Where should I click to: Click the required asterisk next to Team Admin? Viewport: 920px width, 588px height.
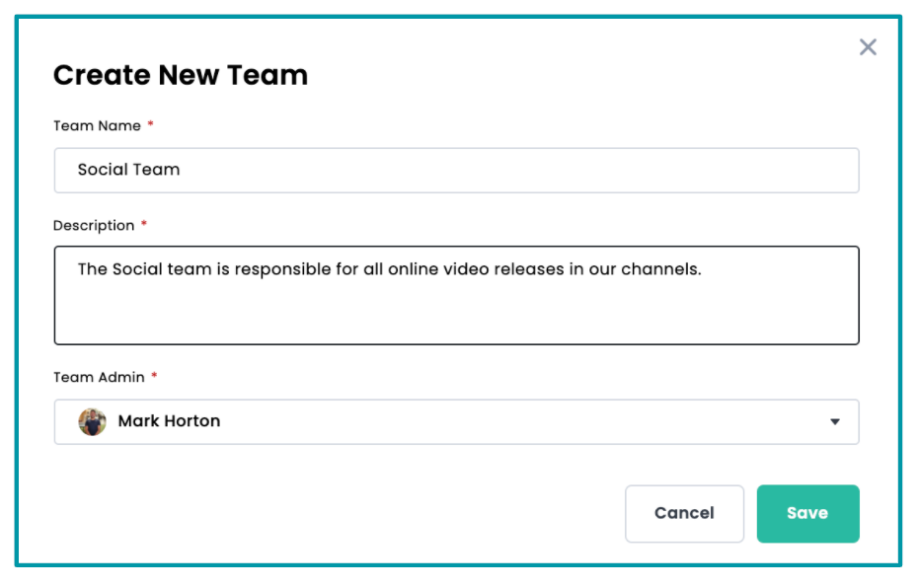point(154,376)
